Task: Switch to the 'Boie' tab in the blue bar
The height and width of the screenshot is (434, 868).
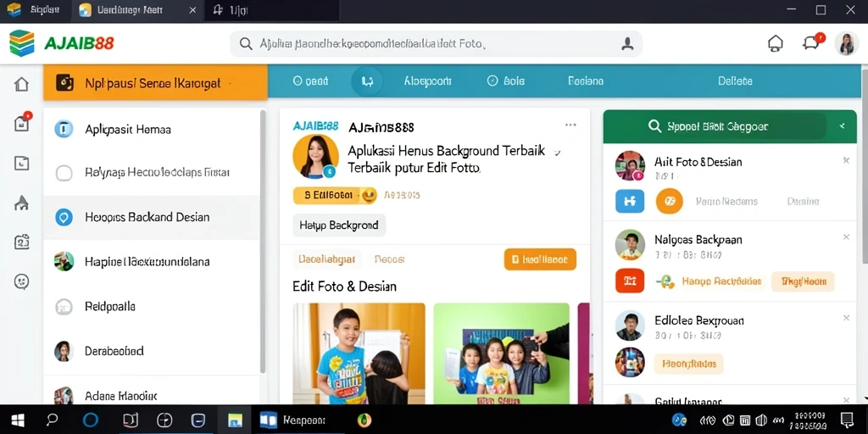Action: point(505,81)
